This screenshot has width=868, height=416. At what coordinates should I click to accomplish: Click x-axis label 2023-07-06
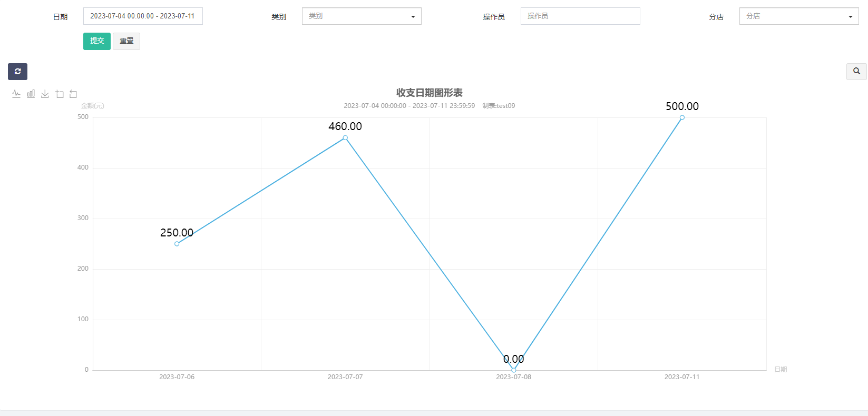point(177,377)
